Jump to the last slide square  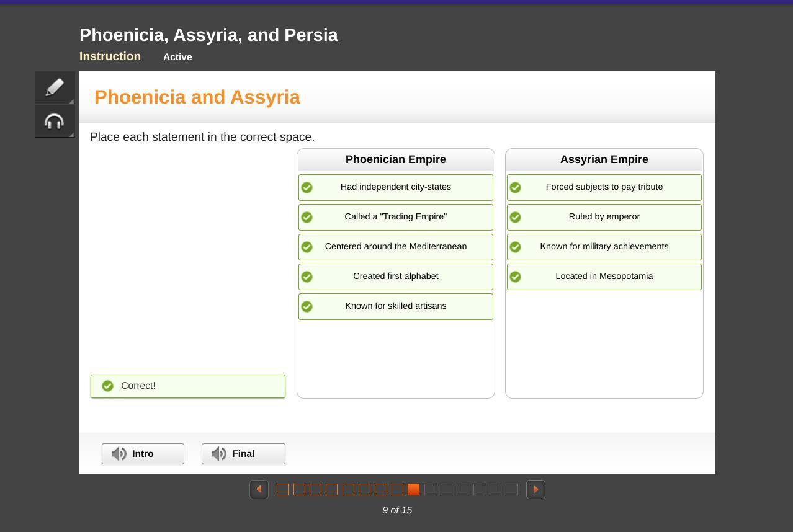pos(512,490)
